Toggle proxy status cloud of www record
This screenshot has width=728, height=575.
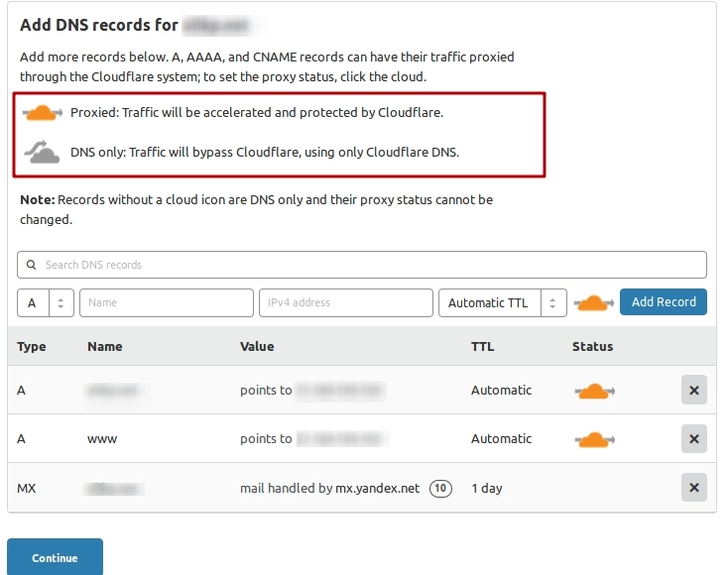pyautogui.click(x=594, y=439)
